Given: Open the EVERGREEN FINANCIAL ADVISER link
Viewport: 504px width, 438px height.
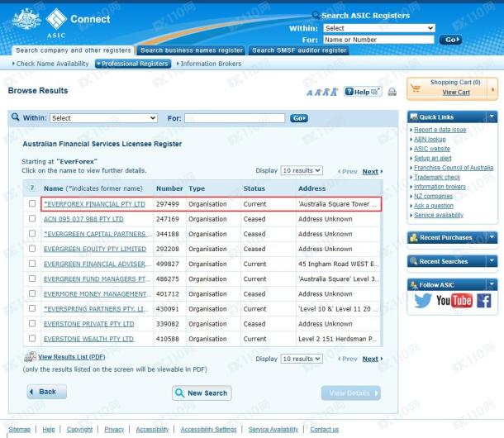Looking at the screenshot, I should (x=97, y=264).
